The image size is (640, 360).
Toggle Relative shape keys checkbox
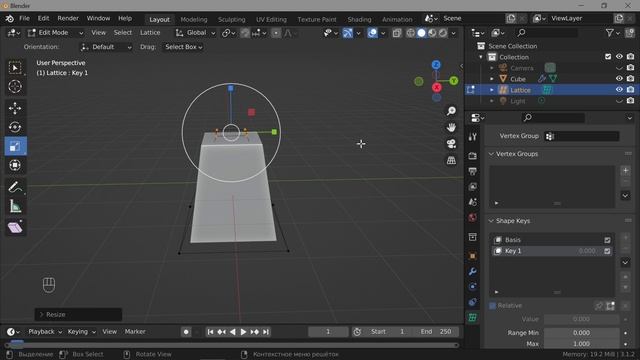click(493, 306)
